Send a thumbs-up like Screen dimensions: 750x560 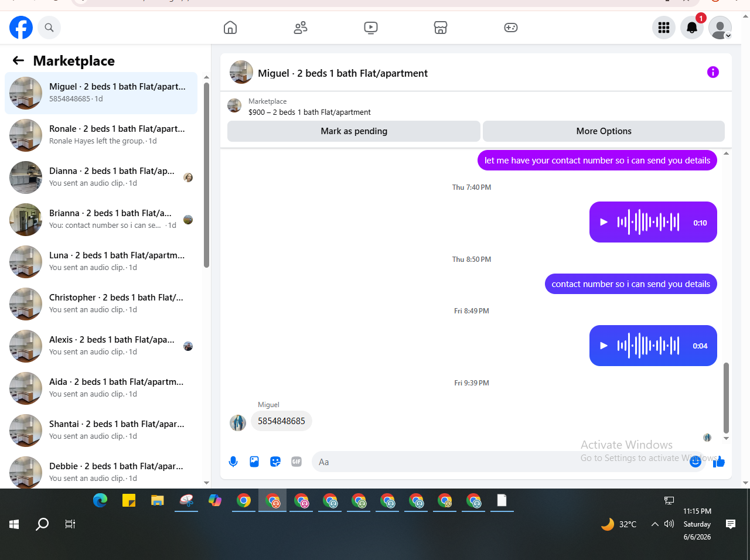pyautogui.click(x=719, y=462)
